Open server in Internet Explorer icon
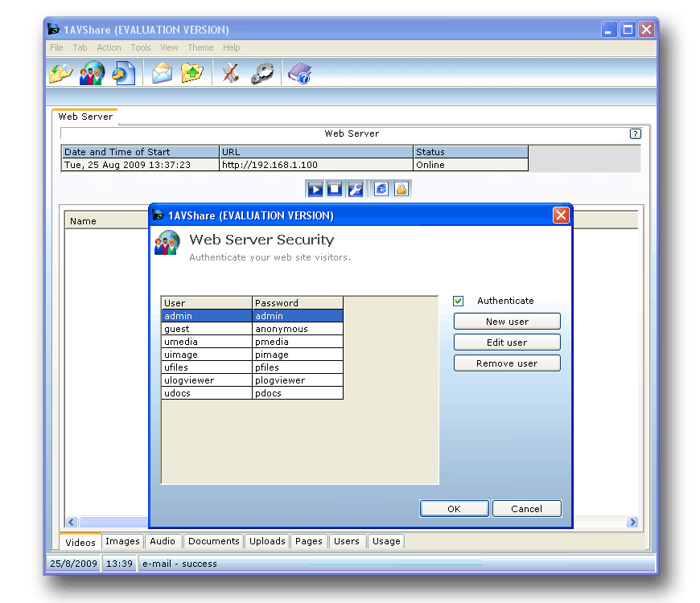The image size is (700, 603). (381, 189)
